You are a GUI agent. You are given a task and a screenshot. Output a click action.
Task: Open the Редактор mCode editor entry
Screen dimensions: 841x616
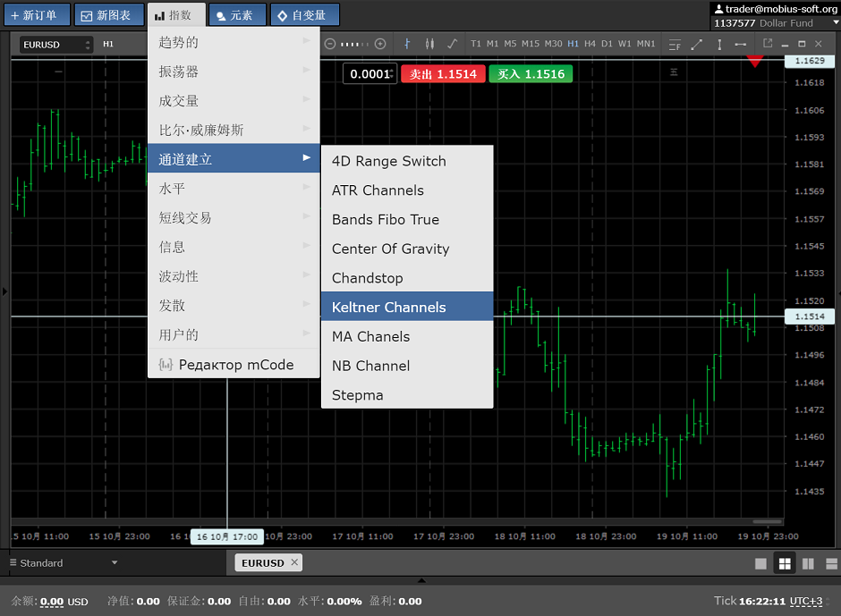pos(234,365)
